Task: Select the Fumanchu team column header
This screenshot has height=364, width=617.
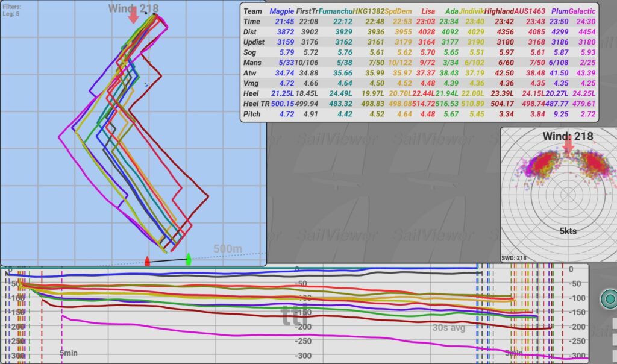Action: [335, 11]
